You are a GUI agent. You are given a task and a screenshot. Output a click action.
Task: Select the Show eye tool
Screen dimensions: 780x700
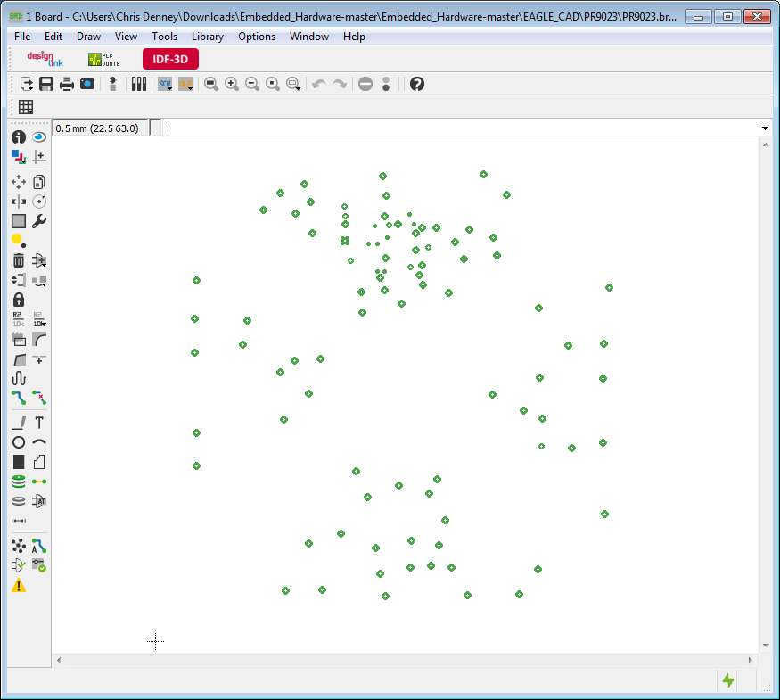(x=39, y=137)
